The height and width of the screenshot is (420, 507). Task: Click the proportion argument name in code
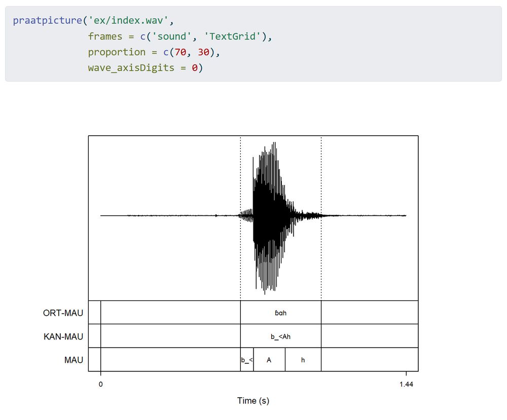click(x=117, y=52)
